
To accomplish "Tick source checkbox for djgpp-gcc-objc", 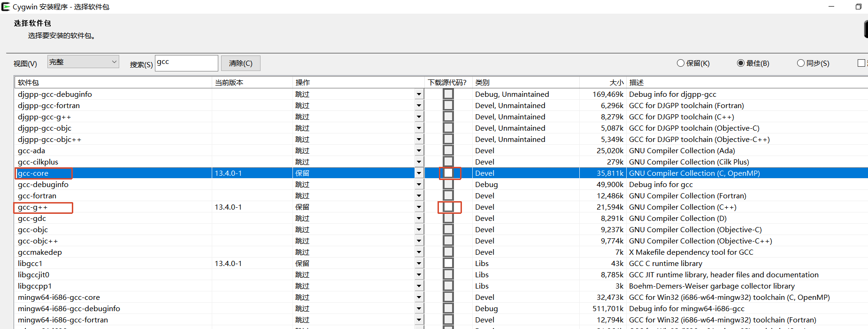I will 448,128.
